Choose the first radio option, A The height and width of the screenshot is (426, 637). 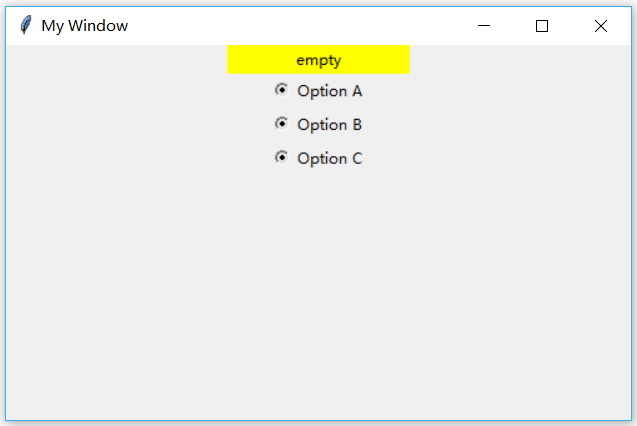tap(281, 89)
